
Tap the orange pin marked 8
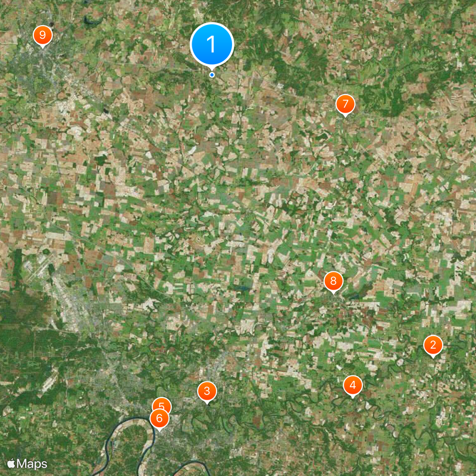[x=333, y=281]
